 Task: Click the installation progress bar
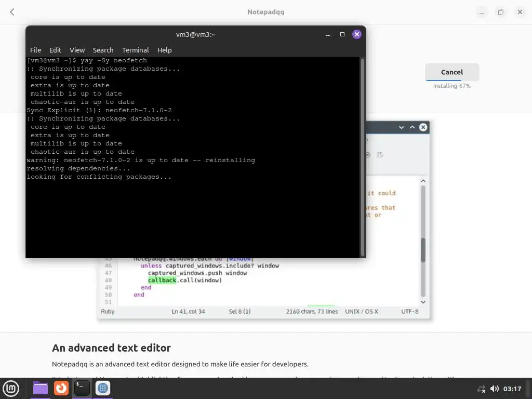pos(452,81)
